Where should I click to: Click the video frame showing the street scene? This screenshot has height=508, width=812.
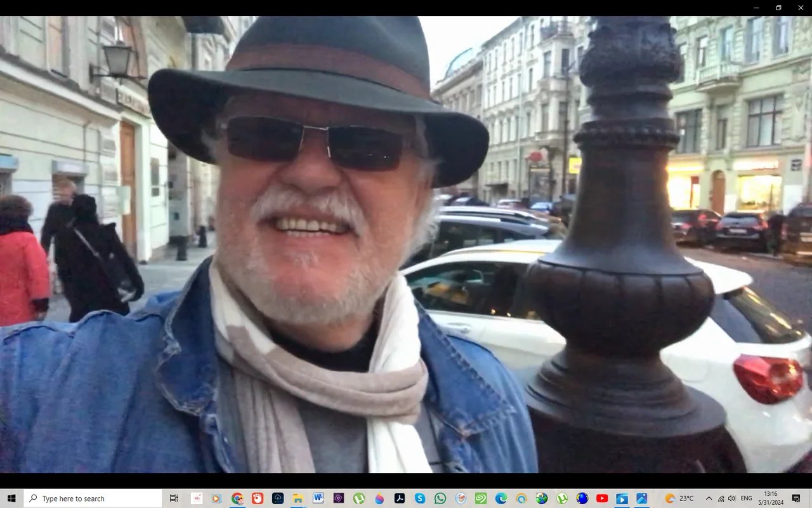(x=406, y=244)
